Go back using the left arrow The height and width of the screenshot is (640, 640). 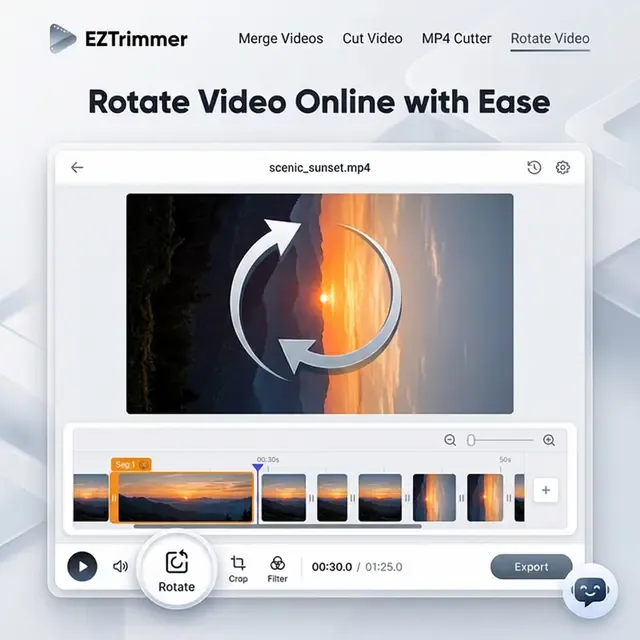coord(77,168)
